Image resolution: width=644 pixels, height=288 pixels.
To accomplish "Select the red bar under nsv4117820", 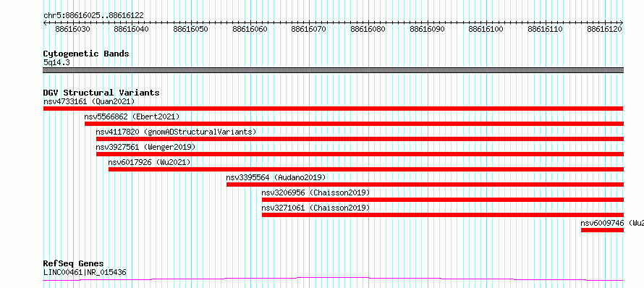I will point(360,139).
